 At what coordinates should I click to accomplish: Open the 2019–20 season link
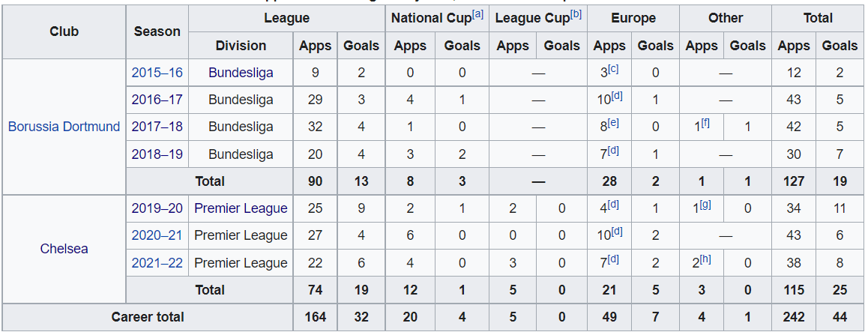click(157, 208)
